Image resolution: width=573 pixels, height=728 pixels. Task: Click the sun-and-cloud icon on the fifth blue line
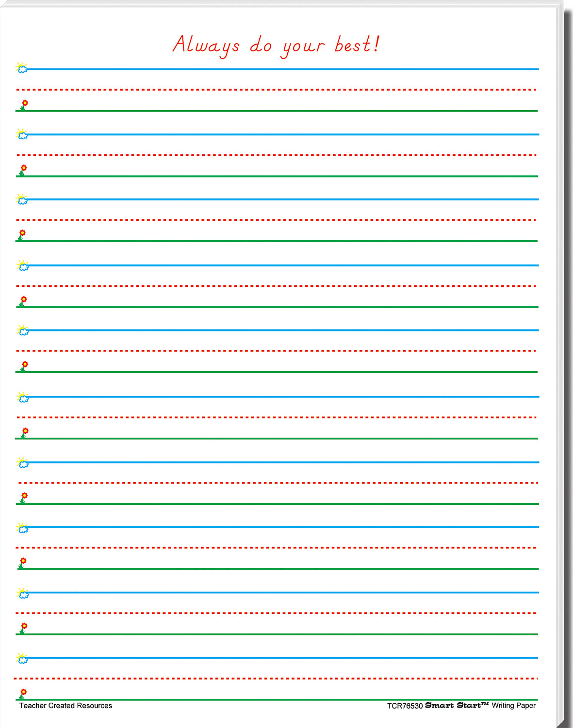tap(22, 331)
